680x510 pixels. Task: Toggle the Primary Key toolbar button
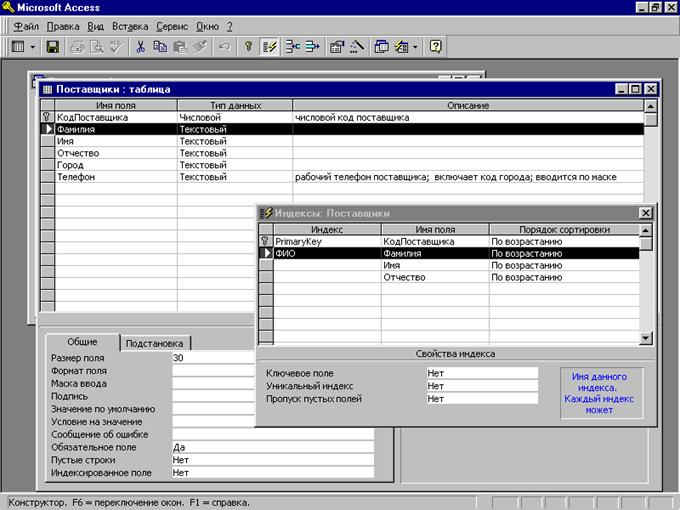[248, 46]
